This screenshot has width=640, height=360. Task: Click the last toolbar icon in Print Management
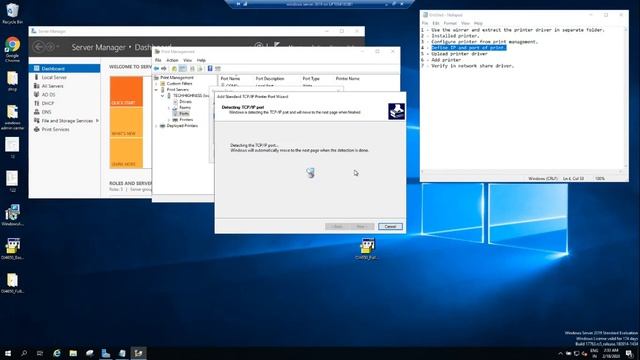218,69
